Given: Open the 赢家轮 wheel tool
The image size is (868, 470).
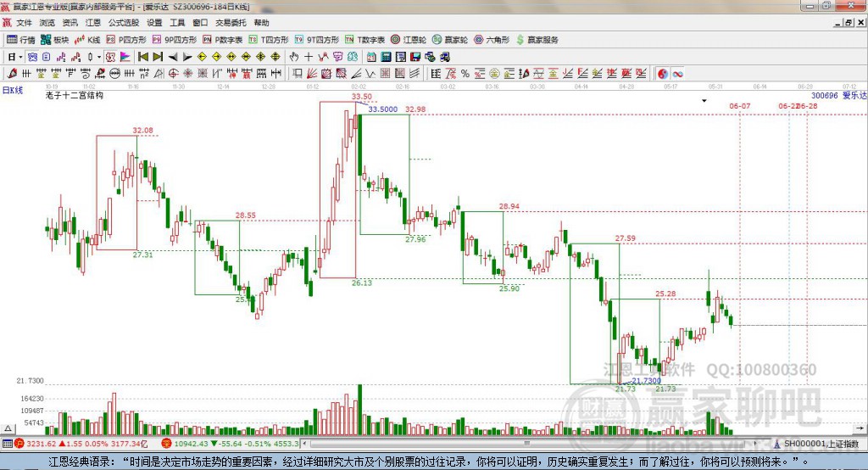Looking at the screenshot, I should 450,40.
